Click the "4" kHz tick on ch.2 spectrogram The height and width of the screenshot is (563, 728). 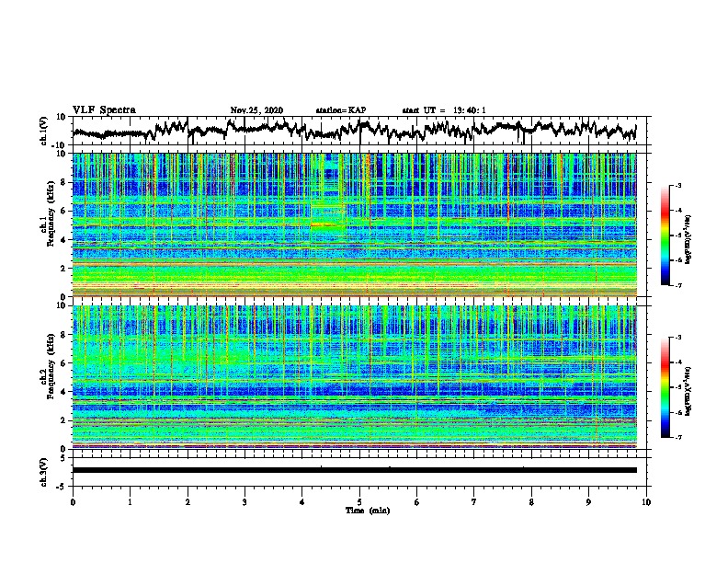(64, 392)
